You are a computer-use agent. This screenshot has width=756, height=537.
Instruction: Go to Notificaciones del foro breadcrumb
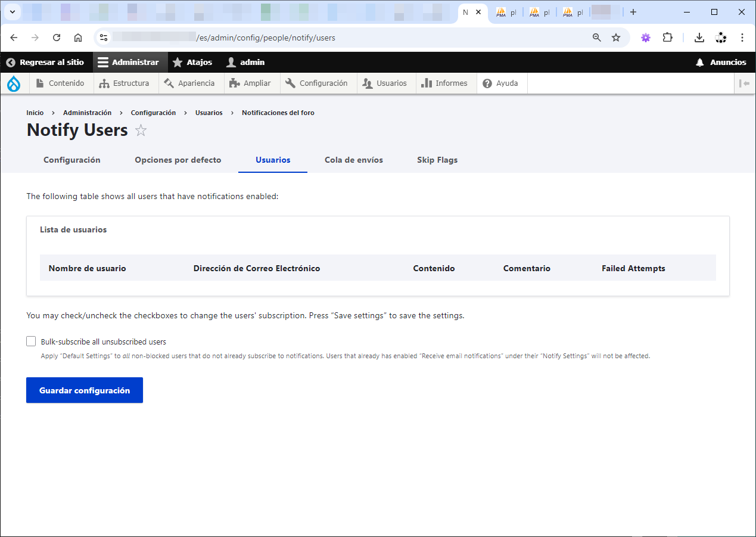278,113
